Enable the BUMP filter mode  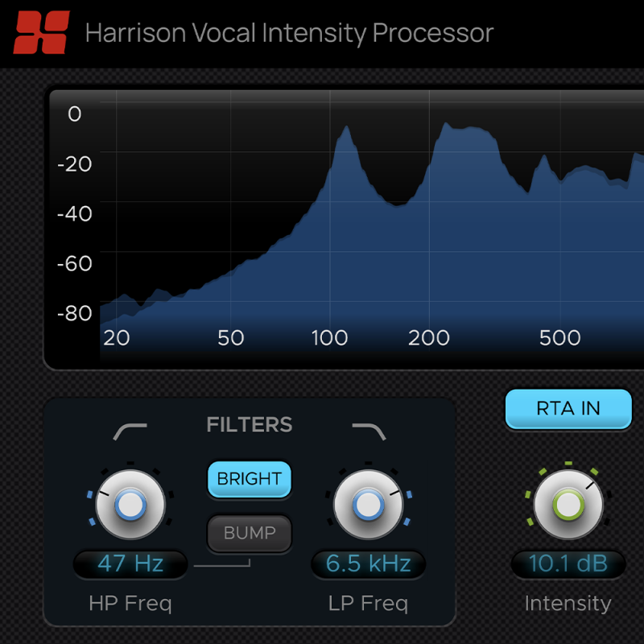(x=249, y=534)
